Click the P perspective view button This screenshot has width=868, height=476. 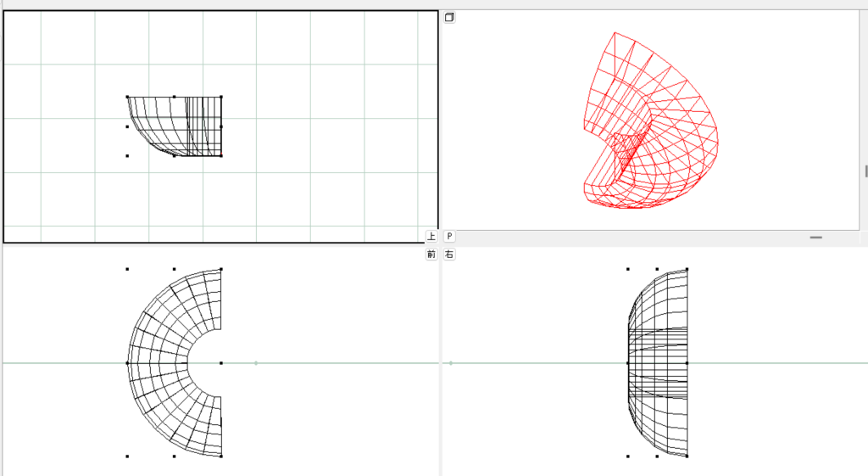tap(449, 237)
